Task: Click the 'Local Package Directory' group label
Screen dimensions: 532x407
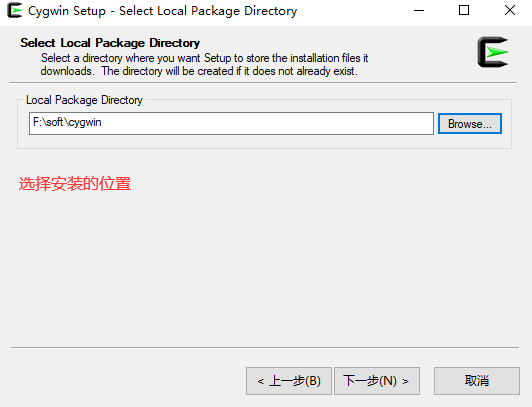Action: [x=84, y=100]
